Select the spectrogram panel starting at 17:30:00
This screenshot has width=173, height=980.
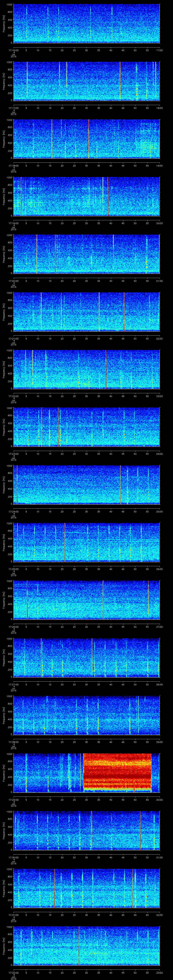(x=86, y=831)
